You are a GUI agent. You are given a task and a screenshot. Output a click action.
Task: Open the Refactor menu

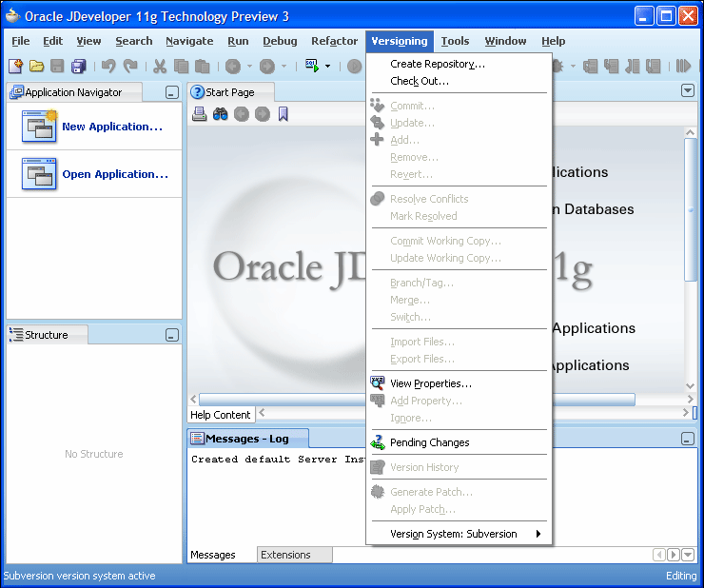pyautogui.click(x=335, y=41)
